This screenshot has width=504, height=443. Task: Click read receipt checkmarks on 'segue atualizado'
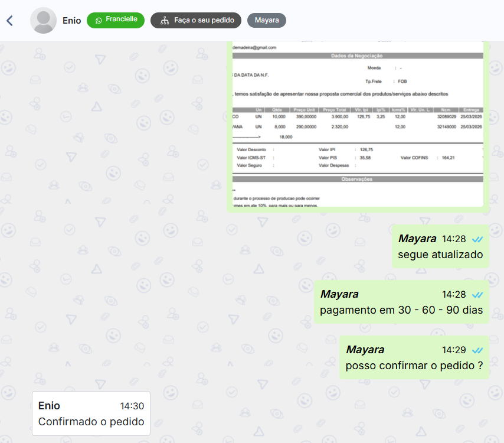click(x=477, y=239)
